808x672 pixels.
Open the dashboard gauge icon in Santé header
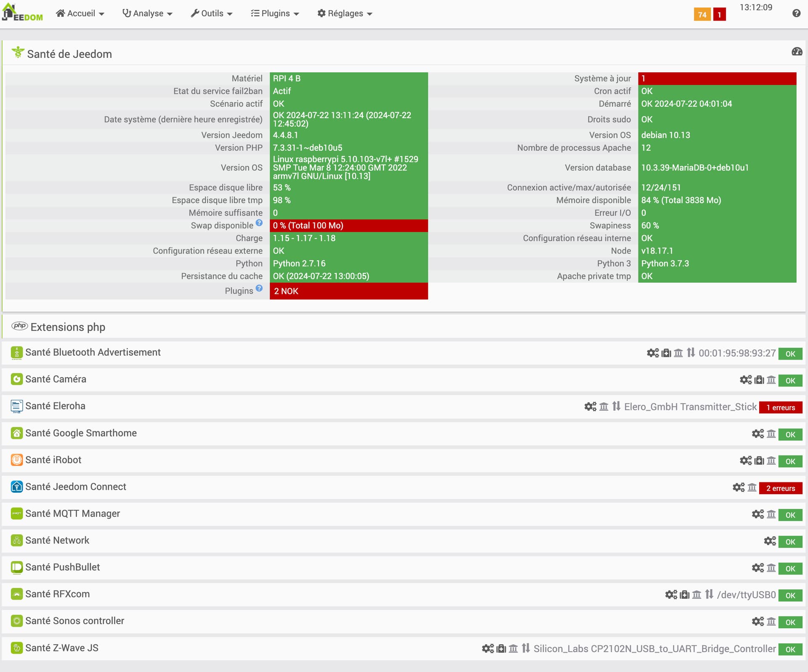pyautogui.click(x=797, y=52)
